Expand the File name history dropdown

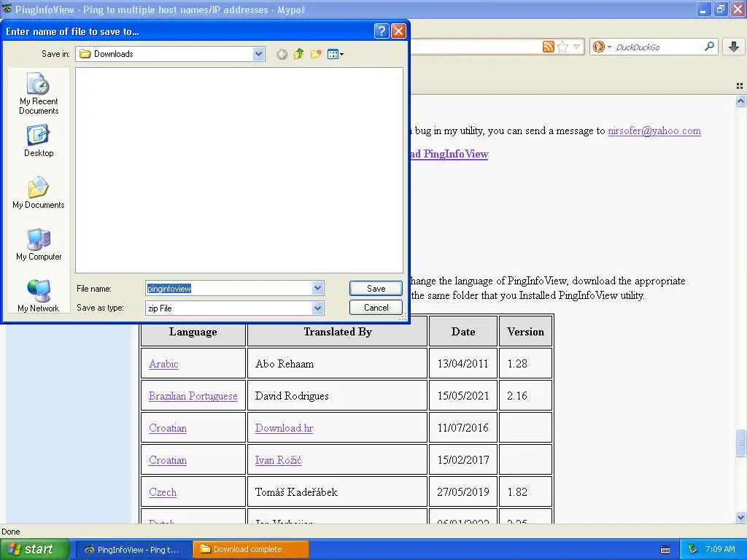click(318, 288)
